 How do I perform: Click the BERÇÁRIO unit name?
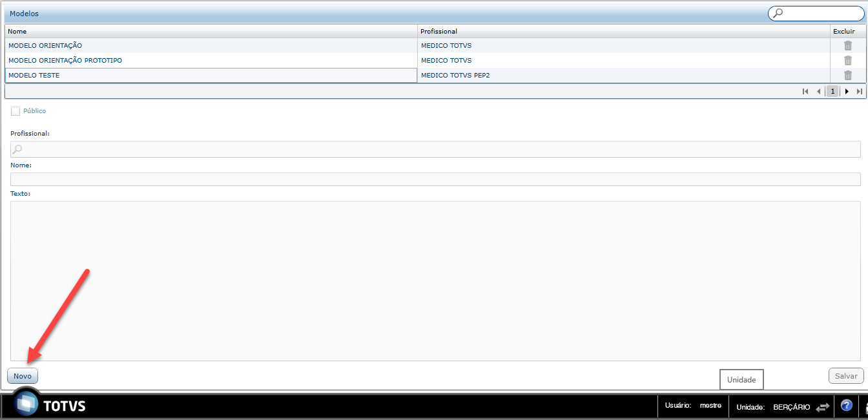click(x=791, y=407)
